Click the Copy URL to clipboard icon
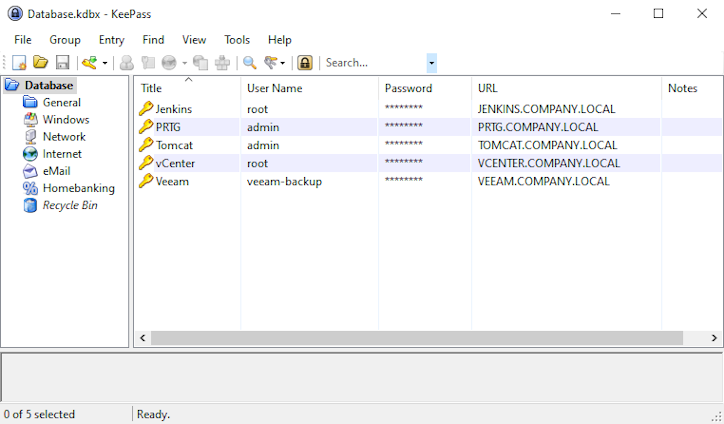Viewport: 724px width, 424px height. tap(200, 62)
